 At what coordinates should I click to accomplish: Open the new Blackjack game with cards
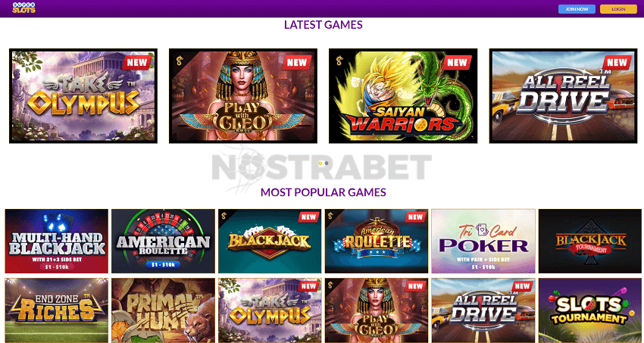tap(270, 242)
